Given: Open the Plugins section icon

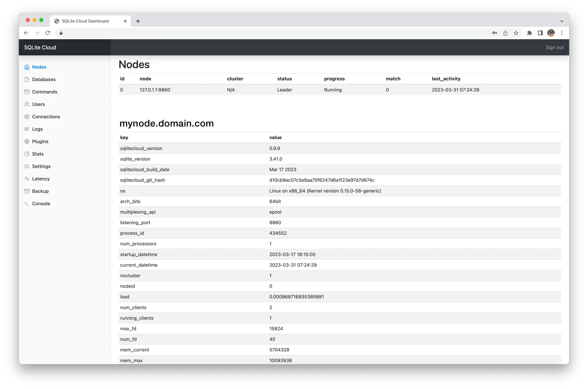Looking at the screenshot, I should pos(27,141).
